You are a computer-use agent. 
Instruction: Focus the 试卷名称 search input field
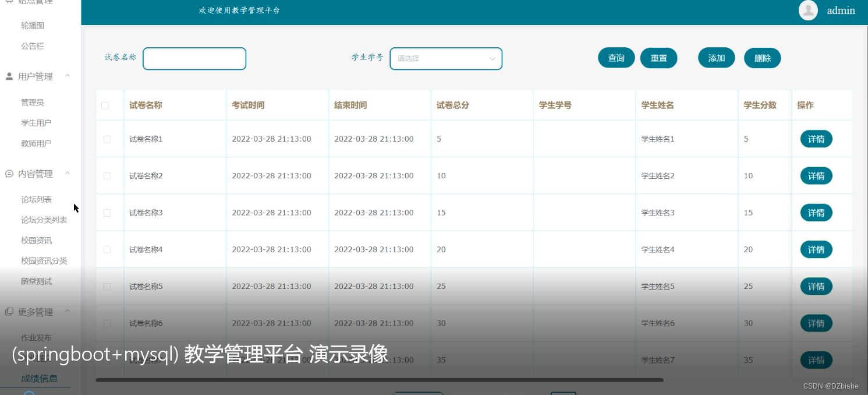tap(194, 58)
